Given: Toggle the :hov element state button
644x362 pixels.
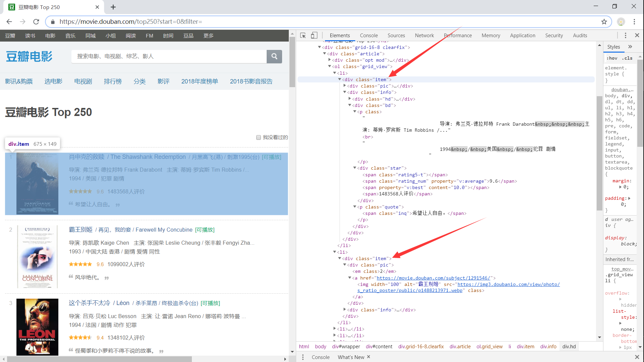Looking at the screenshot, I should click(x=612, y=58).
